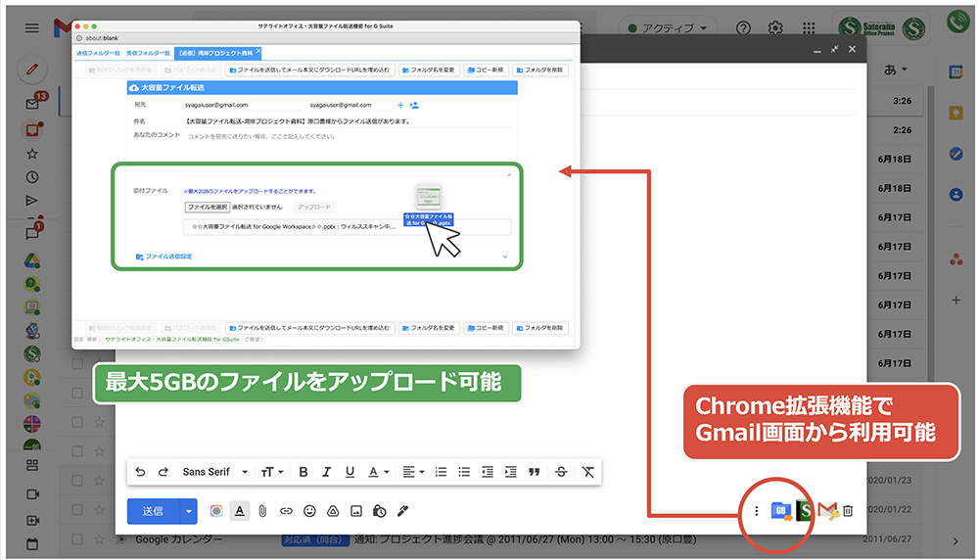Toggle confidential mode lock-clock icon
This screenshot has height=560, width=979.
(379, 511)
